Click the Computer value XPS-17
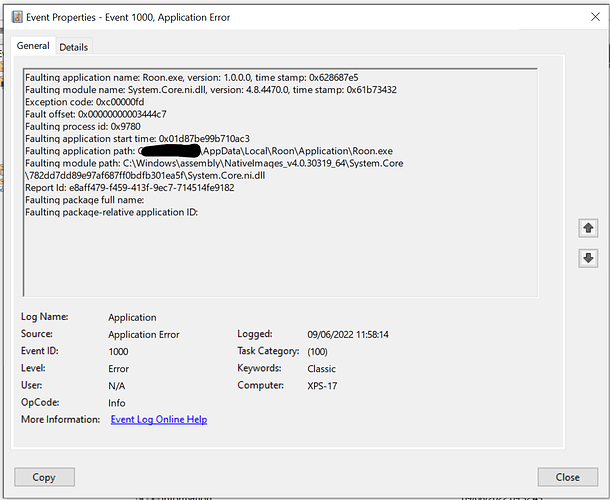Screen dimensions: 610x500 tap(322, 386)
